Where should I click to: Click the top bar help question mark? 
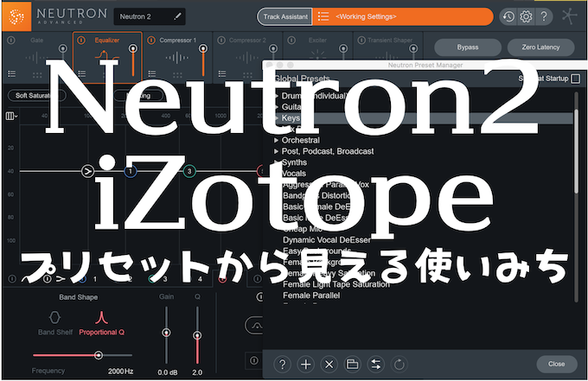click(x=543, y=16)
